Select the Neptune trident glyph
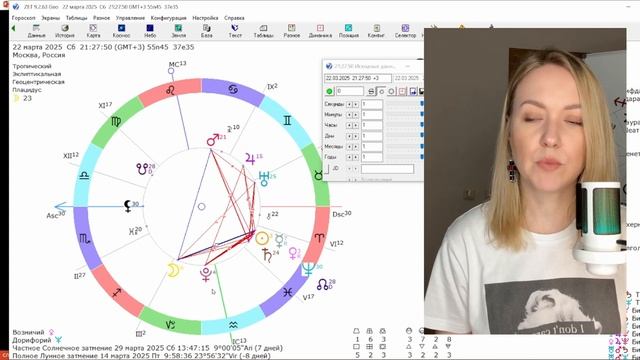The height and width of the screenshot is (360, 640). pyautogui.click(x=308, y=269)
